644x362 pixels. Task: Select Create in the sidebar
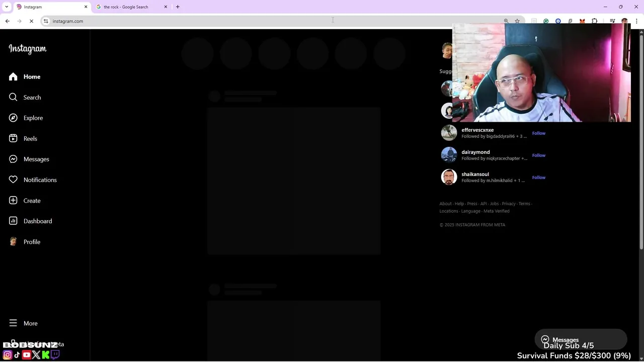click(x=25, y=200)
